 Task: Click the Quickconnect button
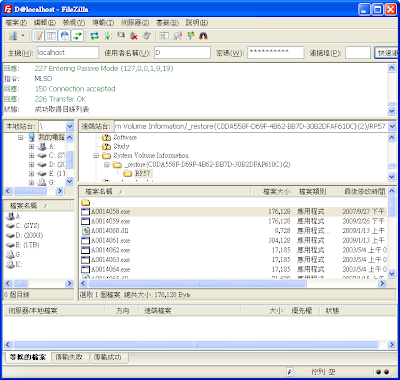[387, 53]
